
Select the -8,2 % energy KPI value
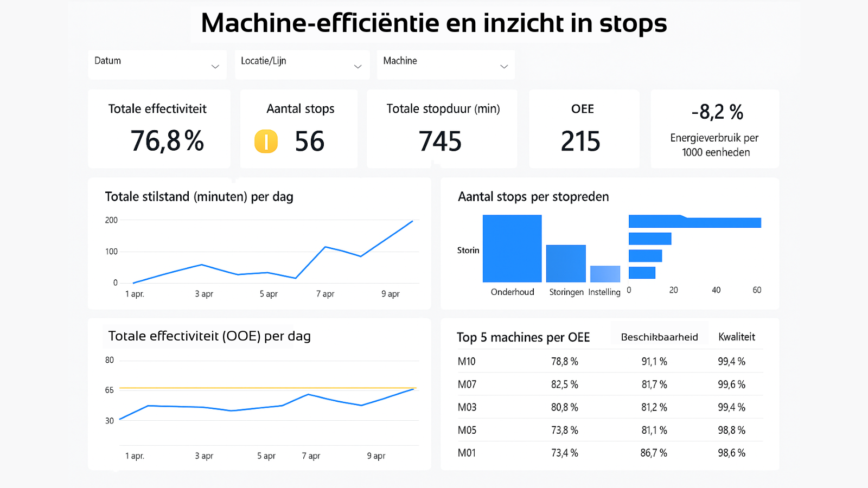[x=717, y=112]
